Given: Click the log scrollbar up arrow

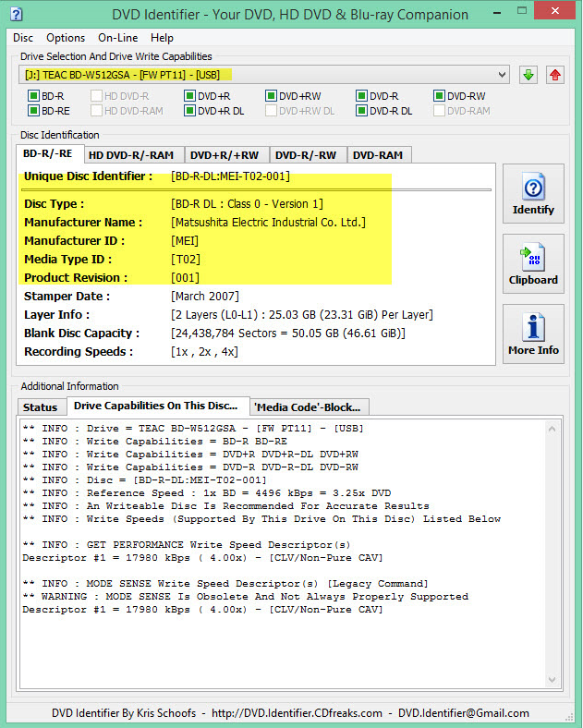Looking at the screenshot, I should pyautogui.click(x=552, y=429).
